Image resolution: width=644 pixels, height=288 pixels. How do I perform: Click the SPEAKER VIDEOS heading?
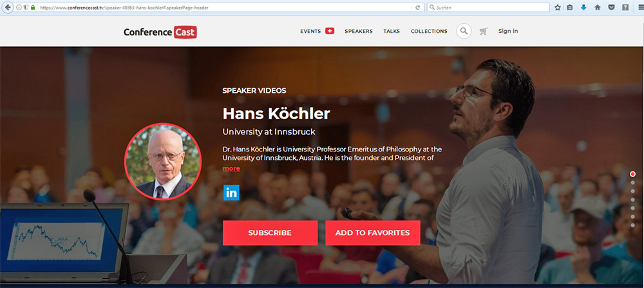click(x=254, y=91)
